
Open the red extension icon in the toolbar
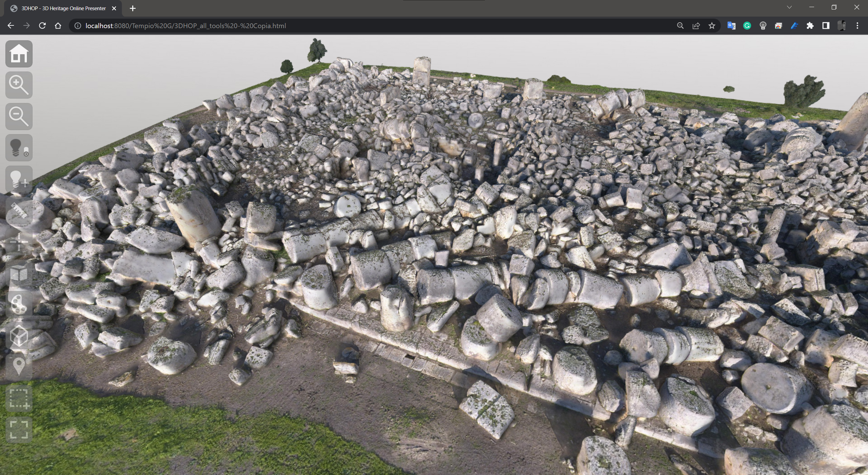tap(778, 26)
